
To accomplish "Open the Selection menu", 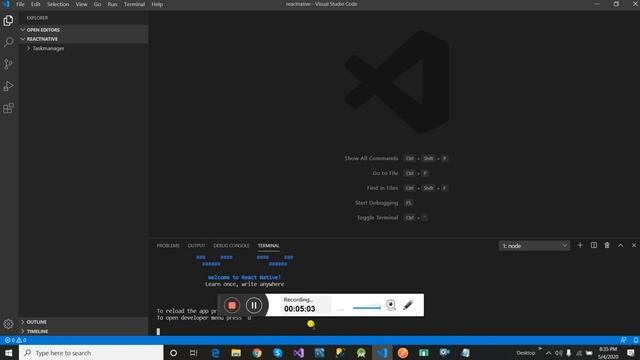I will (58, 4).
